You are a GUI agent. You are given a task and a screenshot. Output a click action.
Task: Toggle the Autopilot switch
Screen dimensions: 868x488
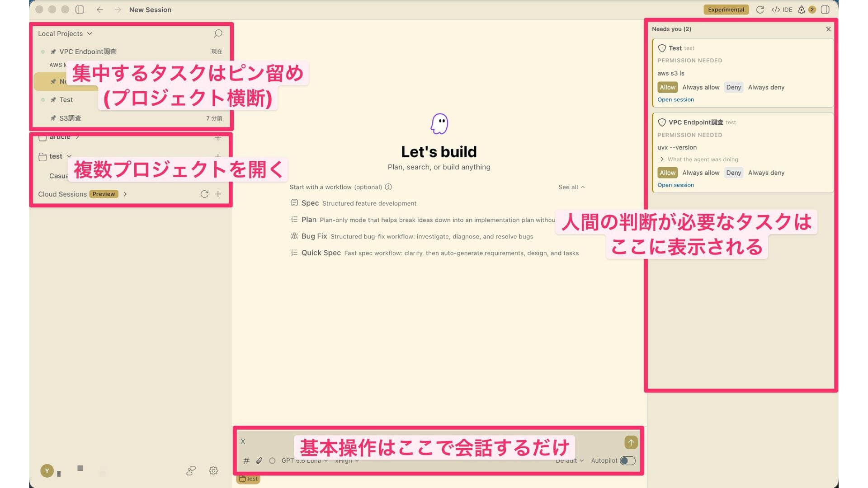(627, 460)
